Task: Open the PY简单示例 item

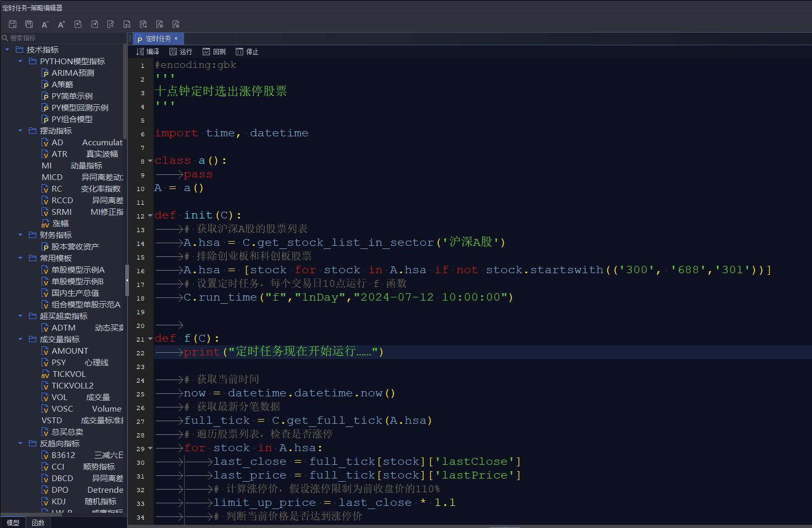Action: pyautogui.click(x=67, y=96)
